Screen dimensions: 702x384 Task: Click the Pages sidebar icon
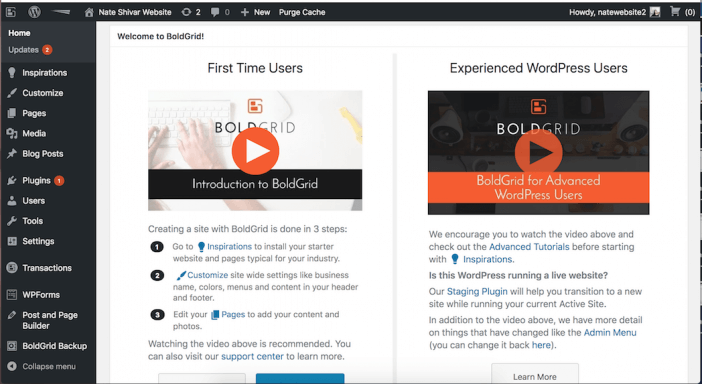(12, 113)
